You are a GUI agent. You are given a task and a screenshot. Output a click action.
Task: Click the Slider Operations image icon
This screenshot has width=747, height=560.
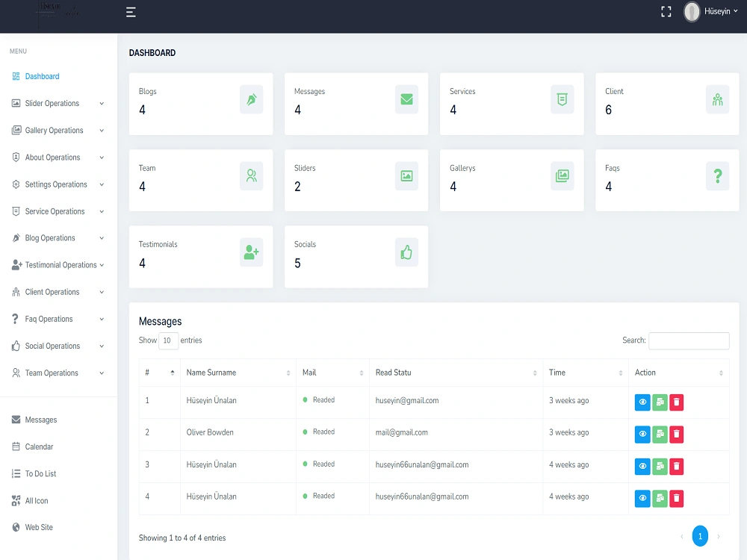(16, 103)
